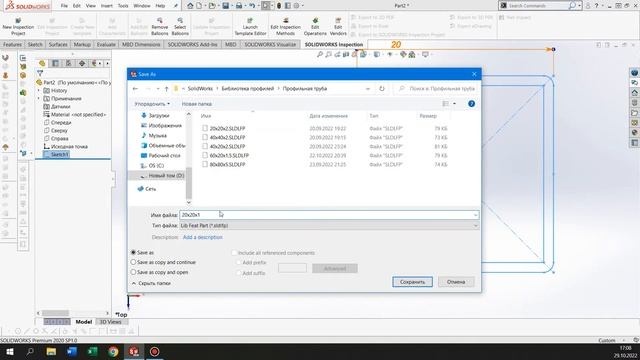This screenshot has width=640, height=360.
Task: Click the Options gear icon in top toolbar
Action: [297, 6]
